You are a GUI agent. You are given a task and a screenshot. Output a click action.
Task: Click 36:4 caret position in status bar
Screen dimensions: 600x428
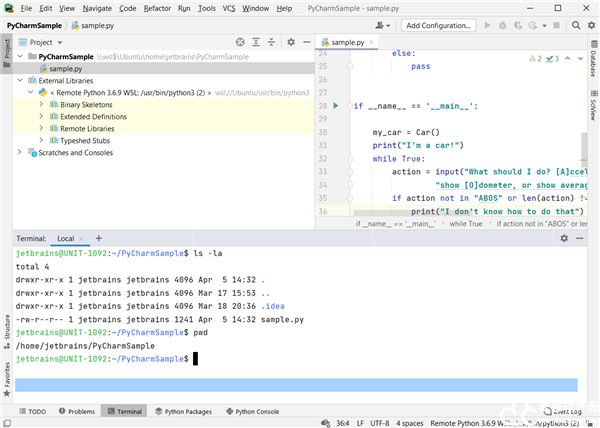342,423
